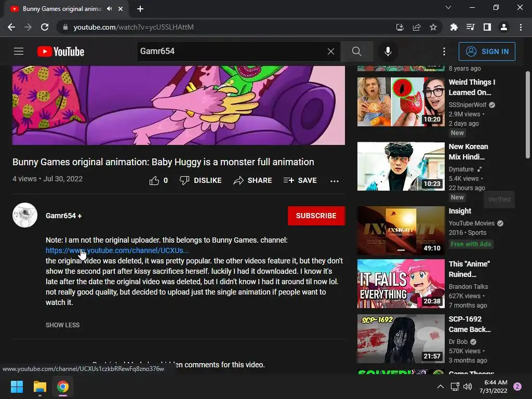Open the Bunny Games channel link

[x=117, y=250]
